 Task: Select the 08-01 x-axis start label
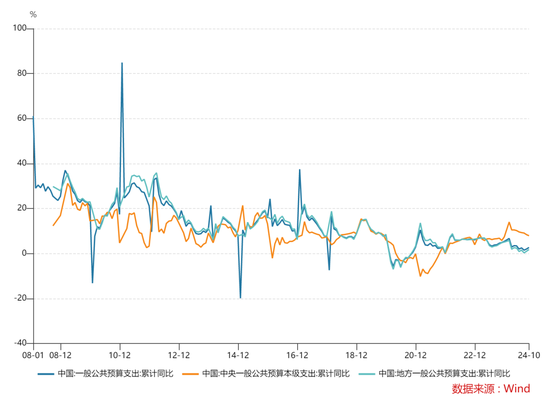(33, 355)
